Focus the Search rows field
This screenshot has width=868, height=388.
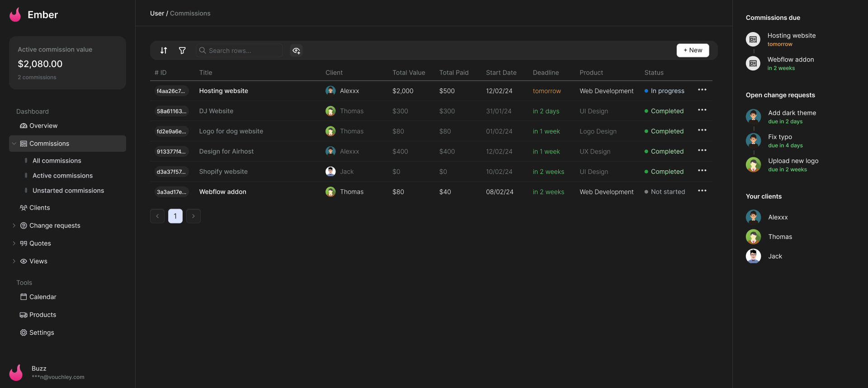tap(239, 51)
